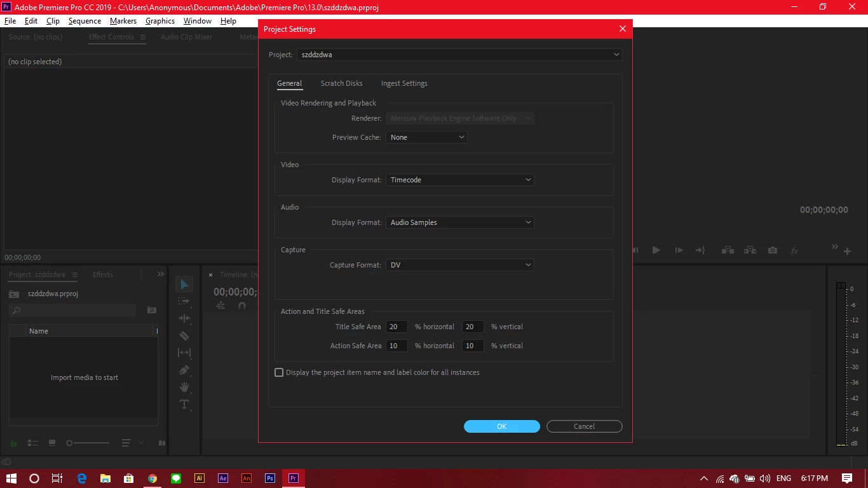868x488 pixels.
Task: Open Google Chrome from the taskbar
Action: tap(152, 478)
